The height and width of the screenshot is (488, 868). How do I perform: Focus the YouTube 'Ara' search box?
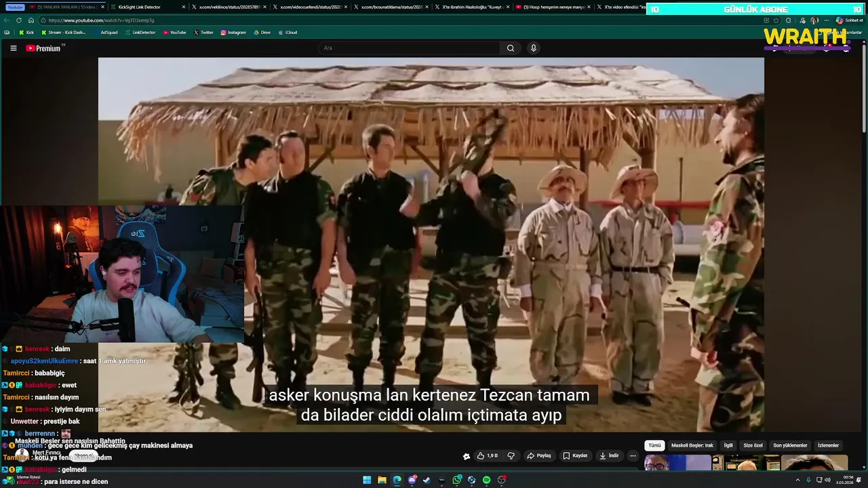410,48
